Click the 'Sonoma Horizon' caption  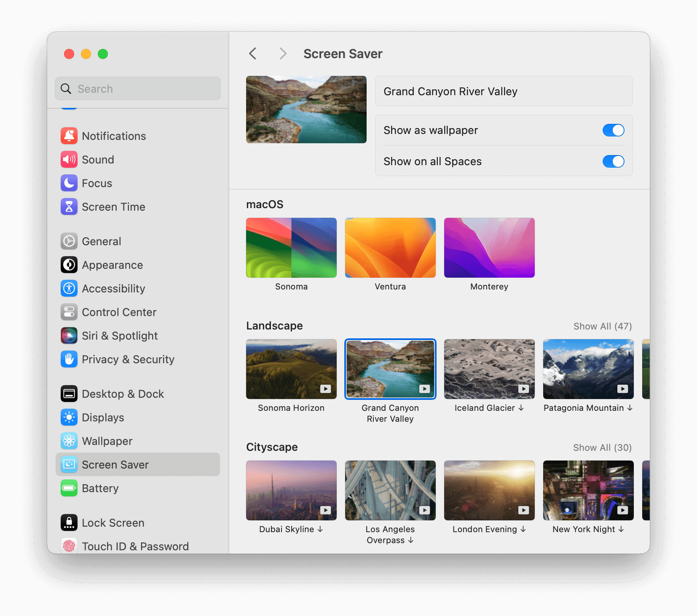tap(291, 408)
